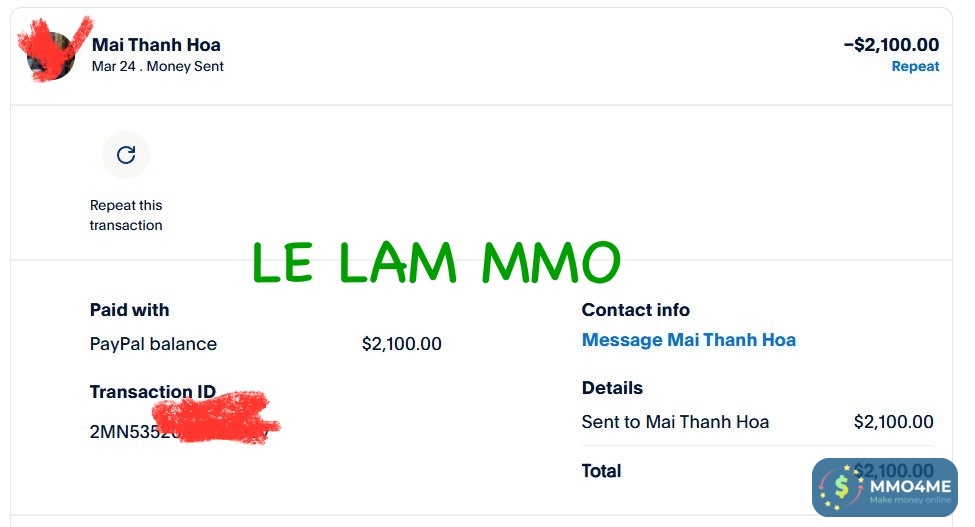Click the $2,100.00 amount beside PayPal balance
Viewport: 975px width, 527px height.
401,344
